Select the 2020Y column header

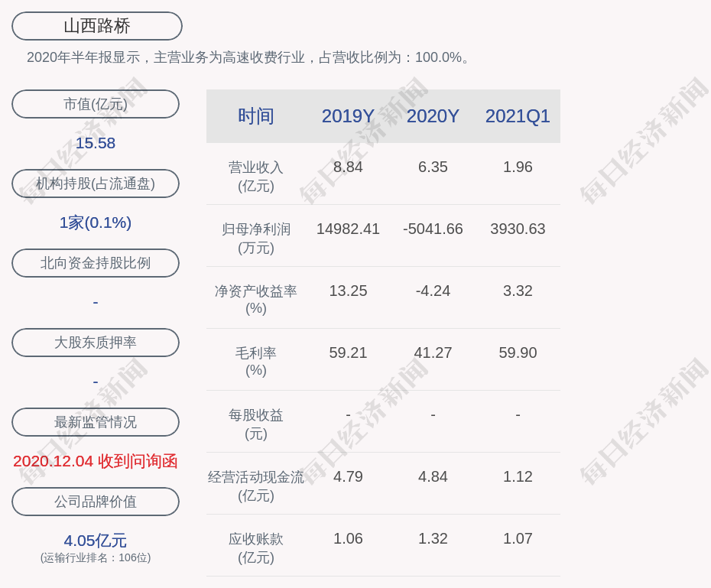click(433, 116)
